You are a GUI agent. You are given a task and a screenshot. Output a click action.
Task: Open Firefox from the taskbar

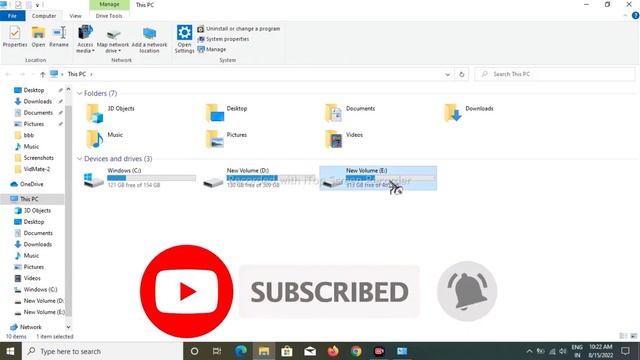click(x=333, y=351)
